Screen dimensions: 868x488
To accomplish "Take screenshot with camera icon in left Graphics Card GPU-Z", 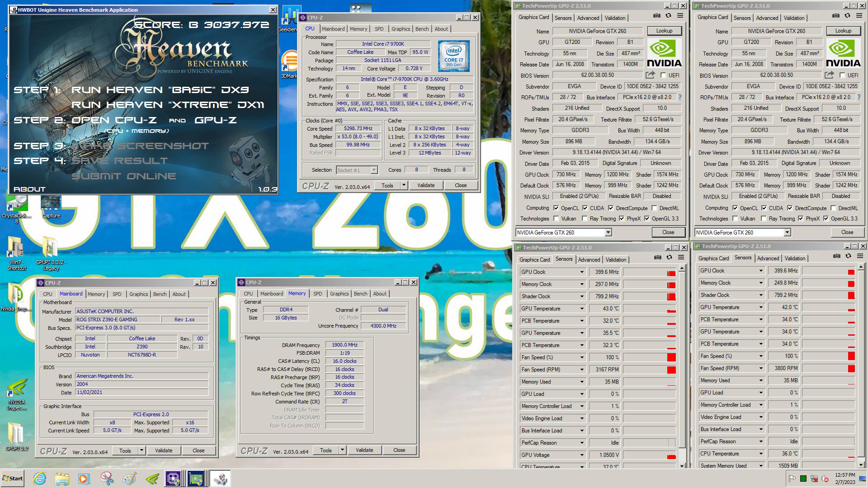I will coord(656,16).
